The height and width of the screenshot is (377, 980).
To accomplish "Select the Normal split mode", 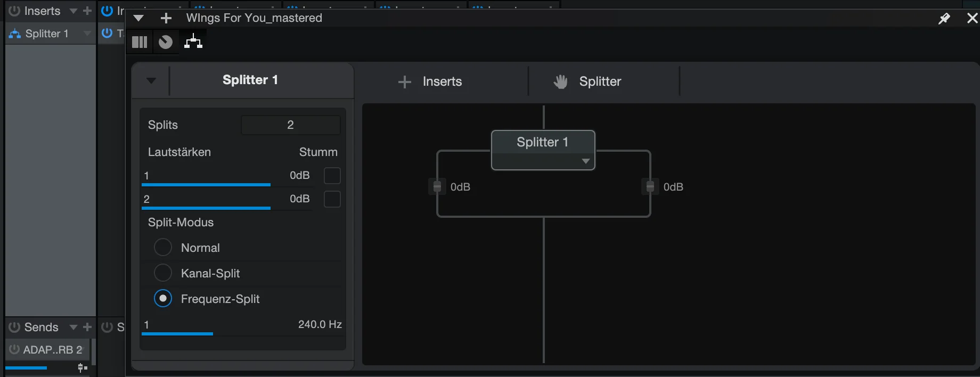I will 163,248.
